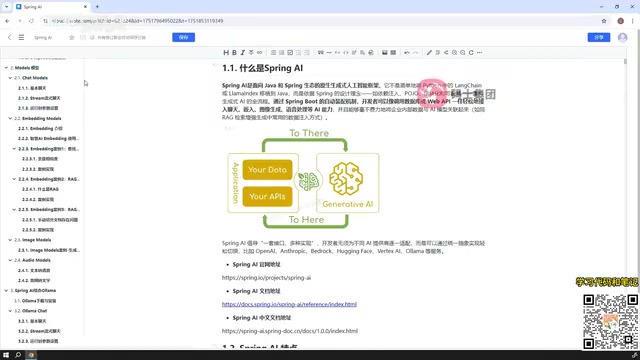Insert an unordered list from the toolbar
Viewport: 640px width, 360px height.
(273, 53)
